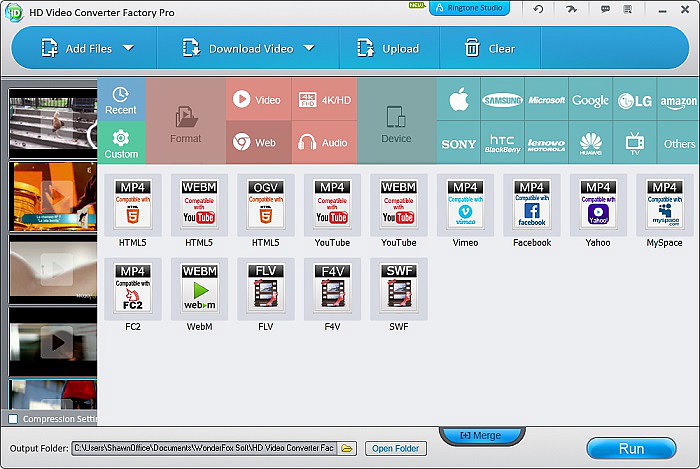
Task: Click the Open Folder button
Action: 395,448
